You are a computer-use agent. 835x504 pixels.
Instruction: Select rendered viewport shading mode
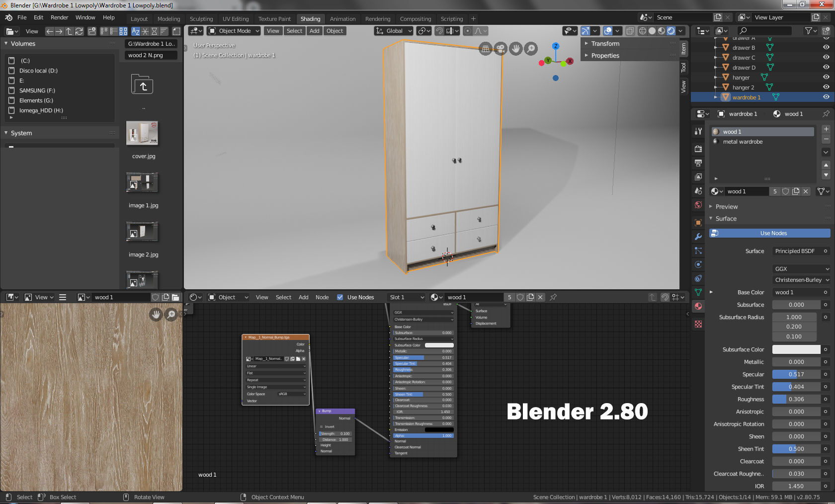point(671,31)
